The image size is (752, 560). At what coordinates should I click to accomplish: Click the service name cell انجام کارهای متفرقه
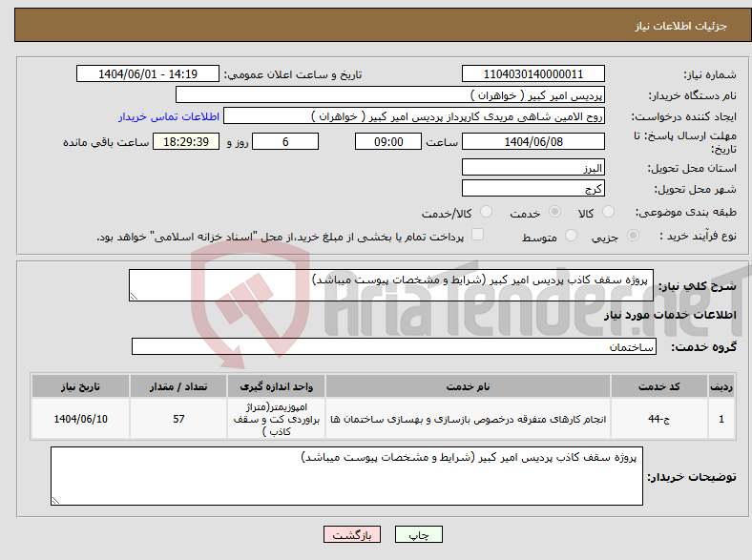[468, 419]
